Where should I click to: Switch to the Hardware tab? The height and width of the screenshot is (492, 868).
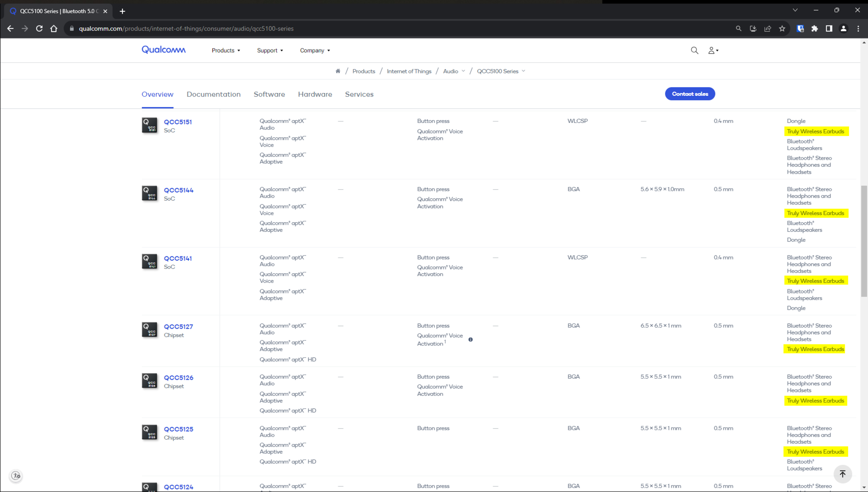click(x=315, y=94)
